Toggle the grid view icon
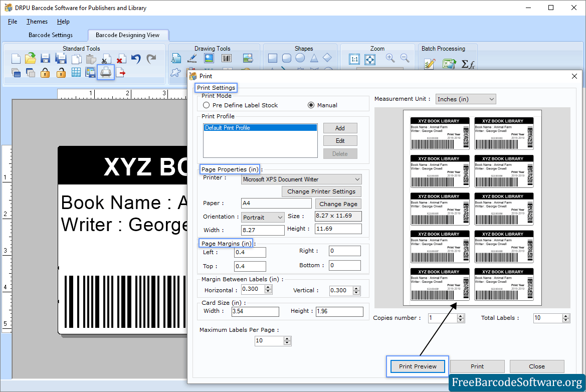Image resolution: width=586 pixels, height=392 pixels. point(76,73)
